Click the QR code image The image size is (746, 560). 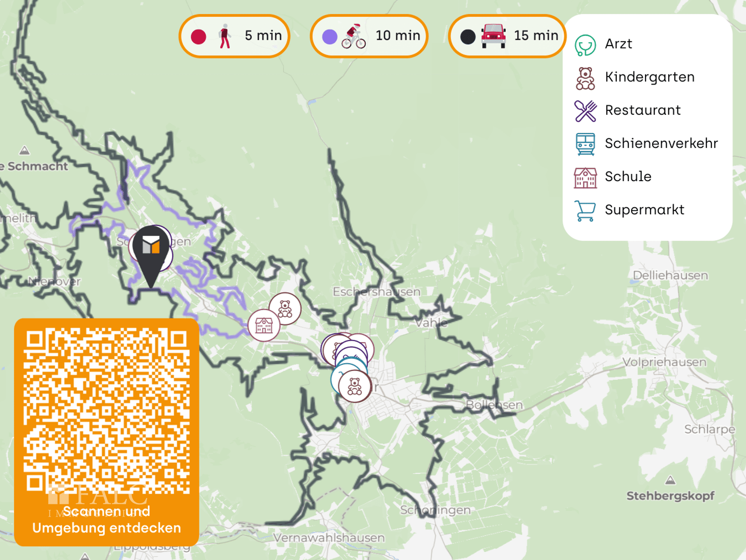pos(107,411)
